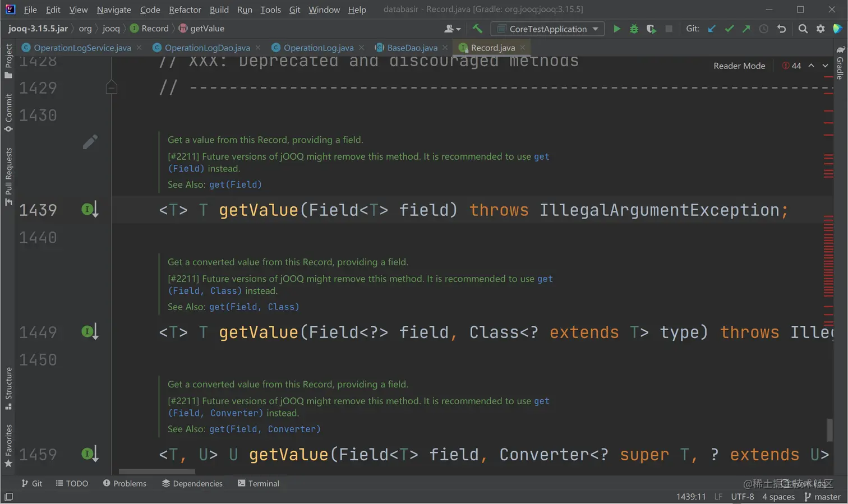Commit changes with the Git checkmark icon
Image resolution: width=848 pixels, height=504 pixels.
point(729,29)
